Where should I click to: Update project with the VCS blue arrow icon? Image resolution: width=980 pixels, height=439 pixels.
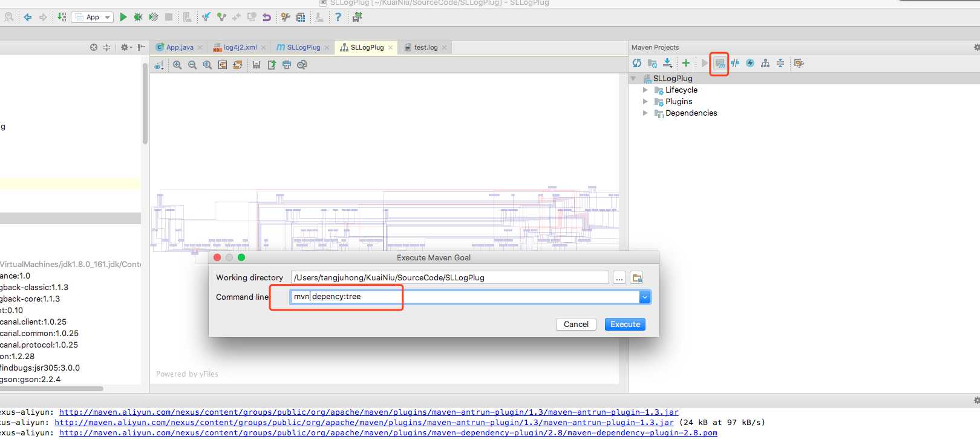206,17
